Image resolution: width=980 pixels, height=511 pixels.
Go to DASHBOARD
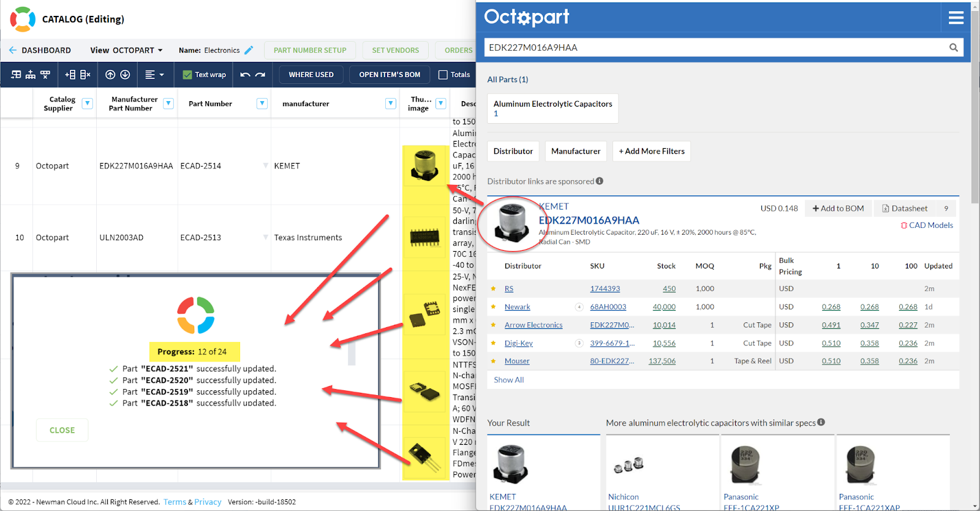pyautogui.click(x=46, y=50)
